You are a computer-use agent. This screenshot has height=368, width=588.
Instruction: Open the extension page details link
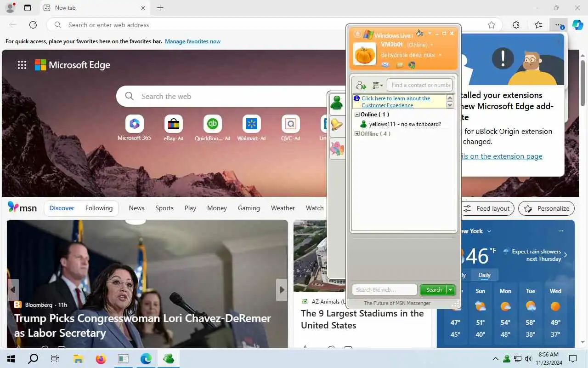coord(502,156)
